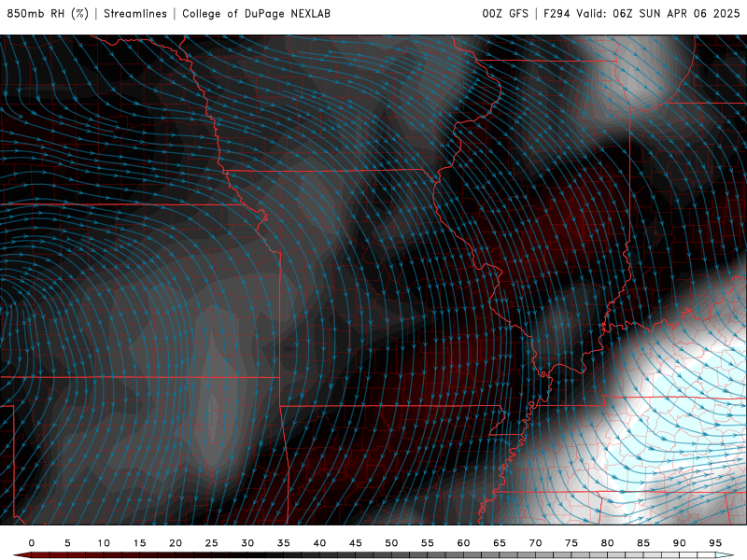Click the "F294" forecast hour text
This screenshot has width=747, height=560.
pos(557,13)
